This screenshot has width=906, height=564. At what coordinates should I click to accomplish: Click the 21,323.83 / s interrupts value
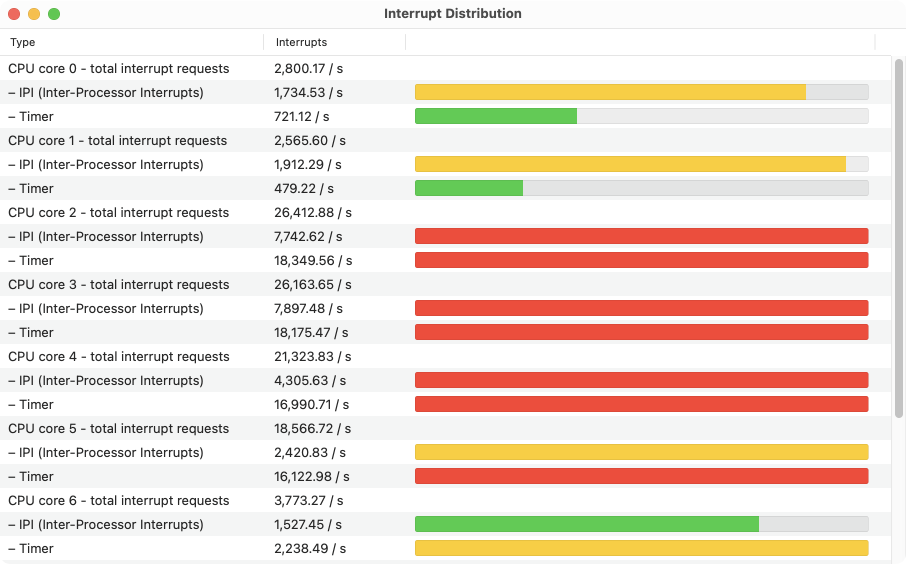[313, 356]
